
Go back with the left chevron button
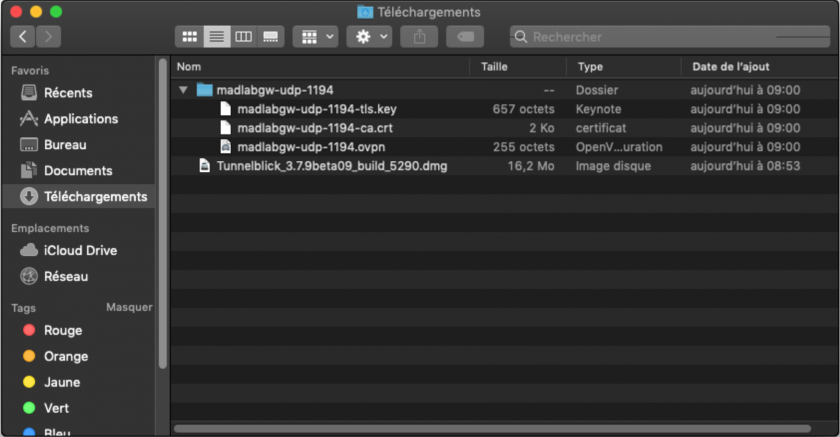click(22, 36)
